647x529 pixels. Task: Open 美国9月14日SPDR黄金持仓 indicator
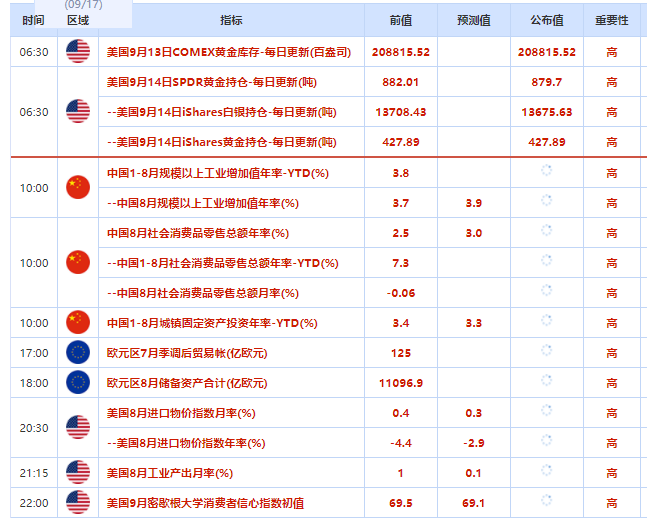[x=212, y=82]
